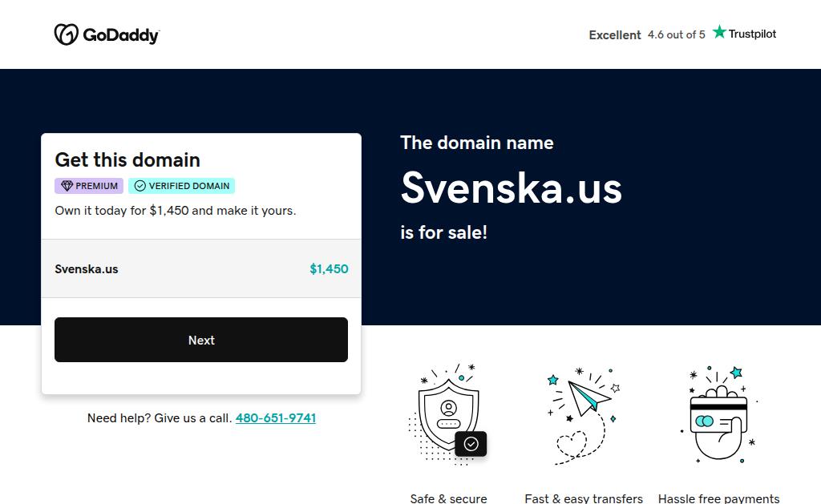Click the paper airplane transfers illustration
The width and height of the screenshot is (821, 504).
[x=584, y=416]
